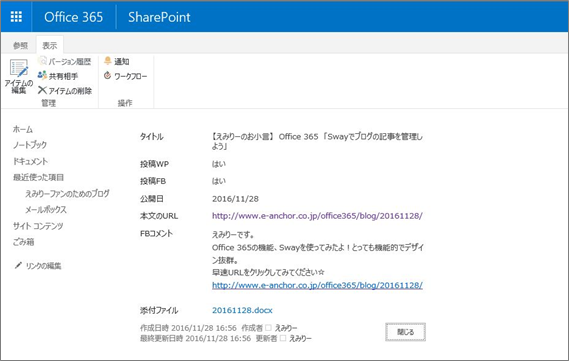
Task: Open メールボックス in the sidebar
Action: [46, 209]
